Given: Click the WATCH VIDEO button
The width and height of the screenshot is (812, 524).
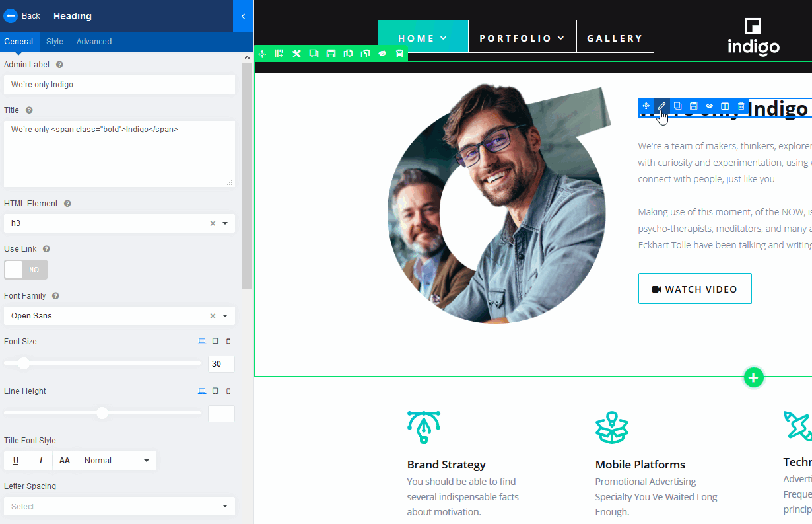Looking at the screenshot, I should pyautogui.click(x=694, y=289).
